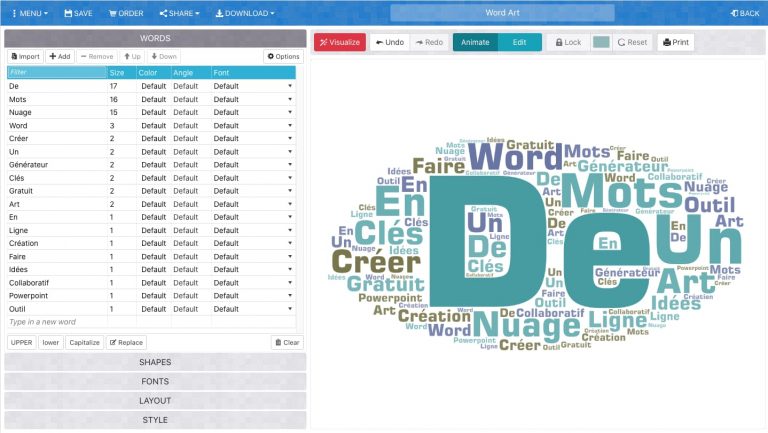768x433 pixels.
Task: Open the main Menu
Action: [x=28, y=13]
